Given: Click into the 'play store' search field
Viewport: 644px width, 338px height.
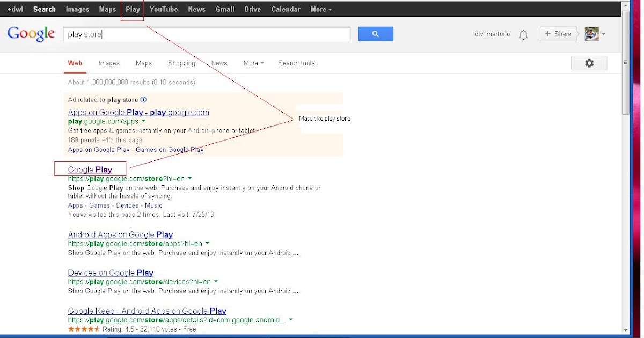Looking at the screenshot, I should pyautogui.click(x=207, y=34).
